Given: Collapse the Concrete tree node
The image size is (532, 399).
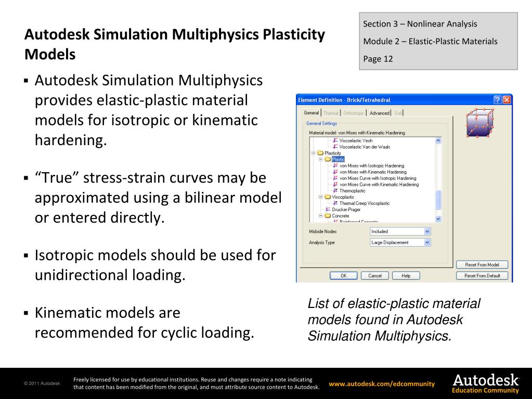Looking at the screenshot, I should pos(321,216).
